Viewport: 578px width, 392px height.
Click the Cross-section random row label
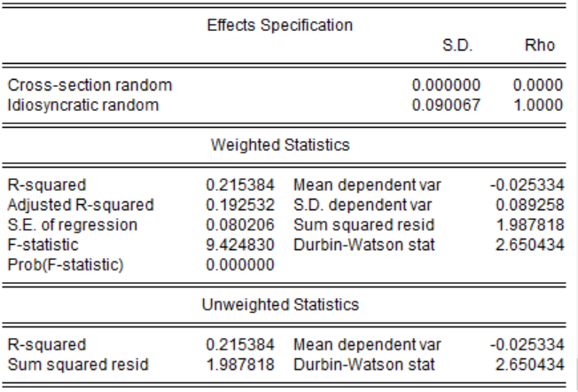click(x=90, y=86)
